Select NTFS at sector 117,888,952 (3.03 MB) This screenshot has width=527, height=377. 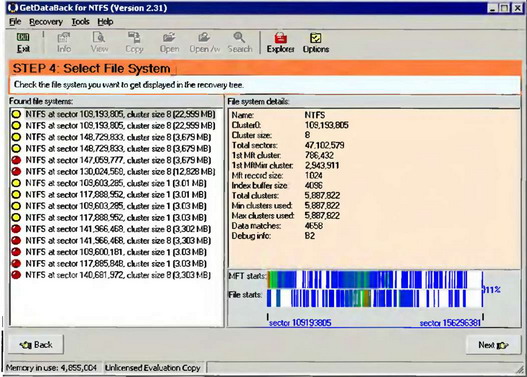coord(116,217)
